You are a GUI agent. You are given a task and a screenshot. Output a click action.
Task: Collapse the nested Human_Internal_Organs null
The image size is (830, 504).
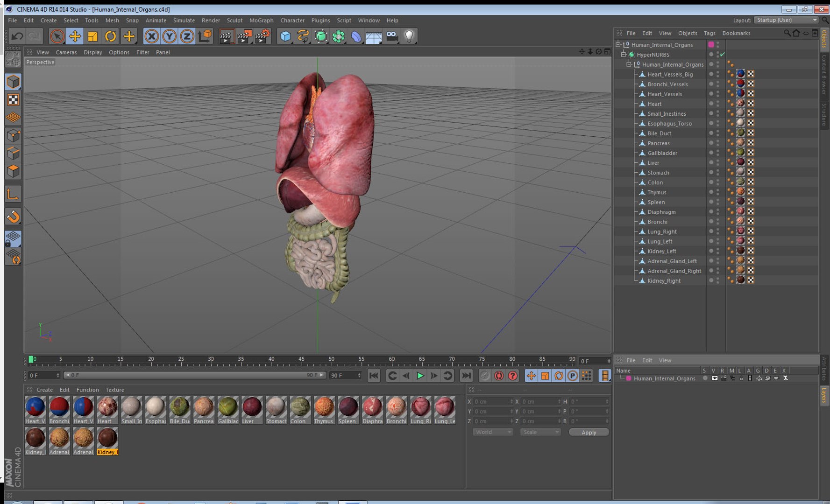click(629, 64)
